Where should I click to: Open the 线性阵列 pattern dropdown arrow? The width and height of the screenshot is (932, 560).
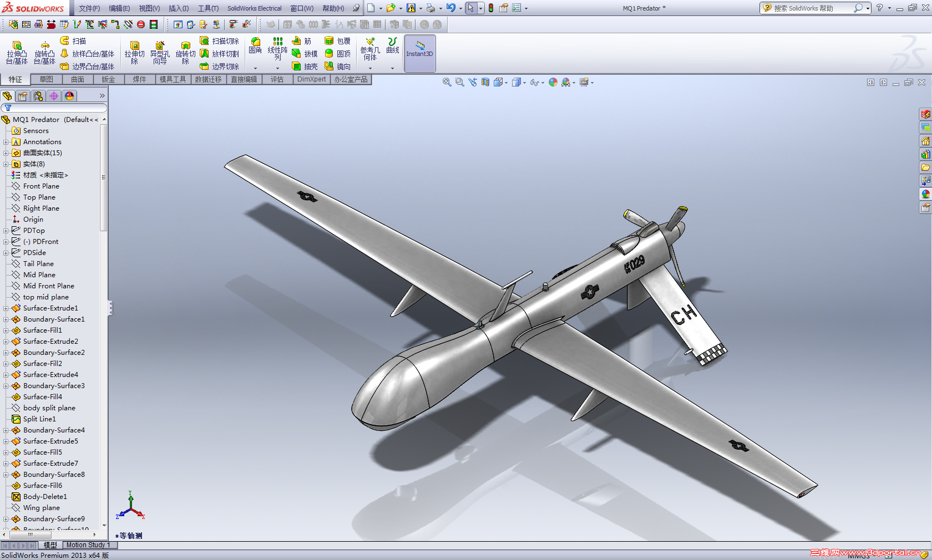click(x=277, y=68)
